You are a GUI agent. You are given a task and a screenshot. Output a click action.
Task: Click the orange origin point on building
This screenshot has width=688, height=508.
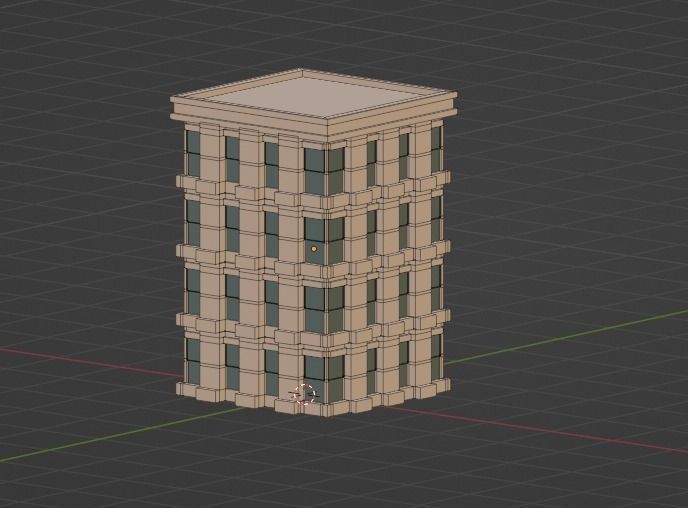click(x=314, y=249)
